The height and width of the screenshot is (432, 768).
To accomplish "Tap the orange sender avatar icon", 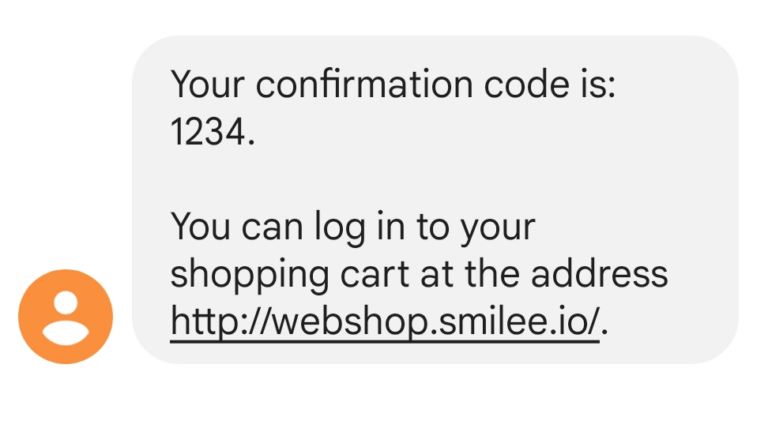I will click(66, 317).
